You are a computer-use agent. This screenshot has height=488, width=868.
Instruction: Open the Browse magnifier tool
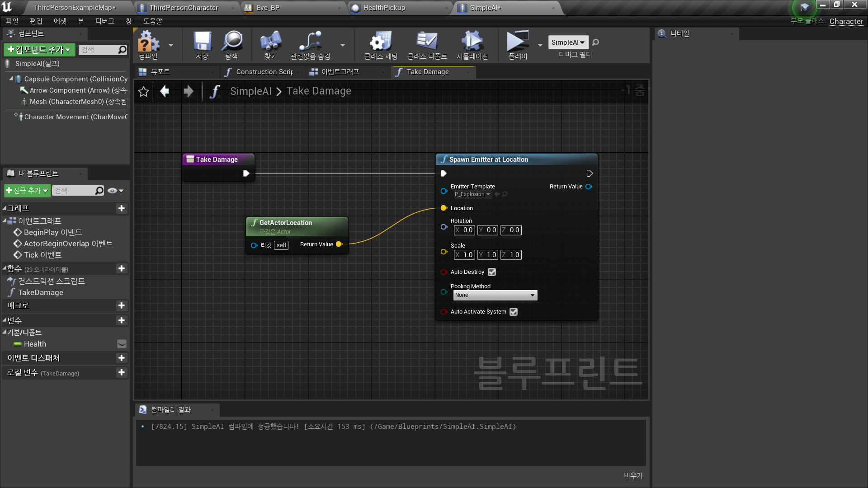[232, 42]
